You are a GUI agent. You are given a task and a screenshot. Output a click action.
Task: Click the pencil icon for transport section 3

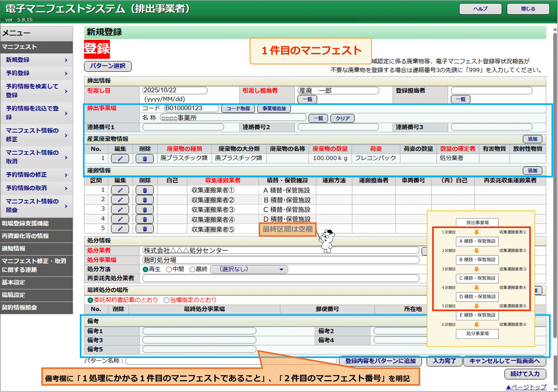coord(120,209)
